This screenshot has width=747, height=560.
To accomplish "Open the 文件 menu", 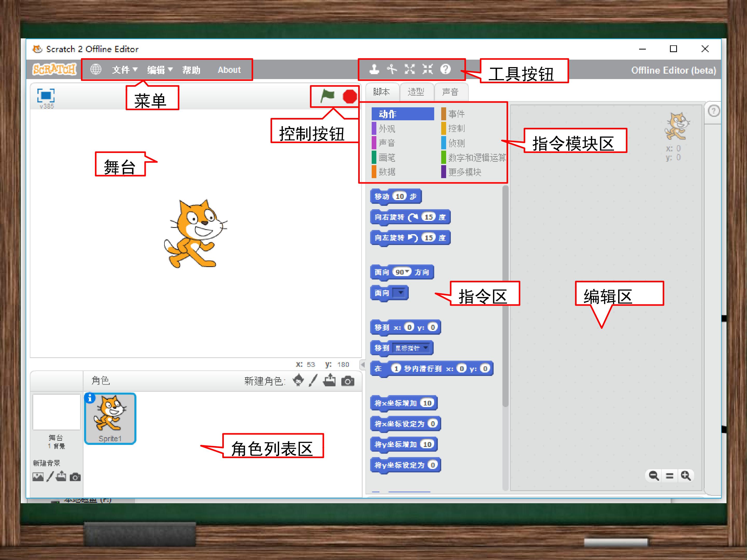I will coord(125,70).
